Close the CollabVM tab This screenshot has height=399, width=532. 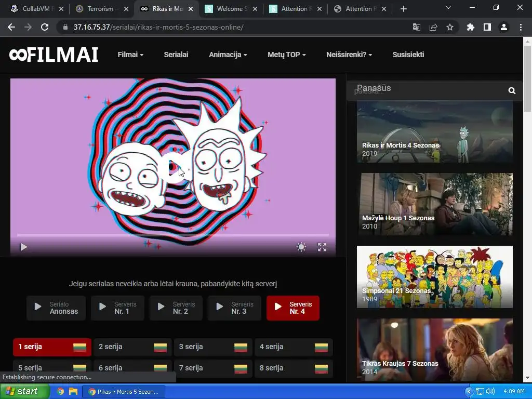click(61, 9)
